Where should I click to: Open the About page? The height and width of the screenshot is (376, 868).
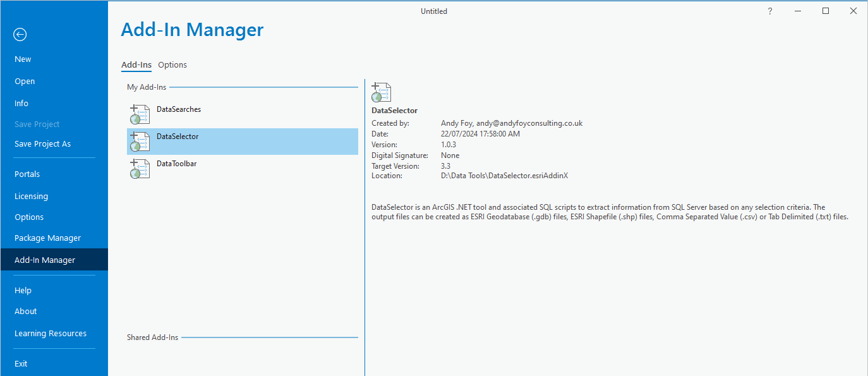point(25,312)
